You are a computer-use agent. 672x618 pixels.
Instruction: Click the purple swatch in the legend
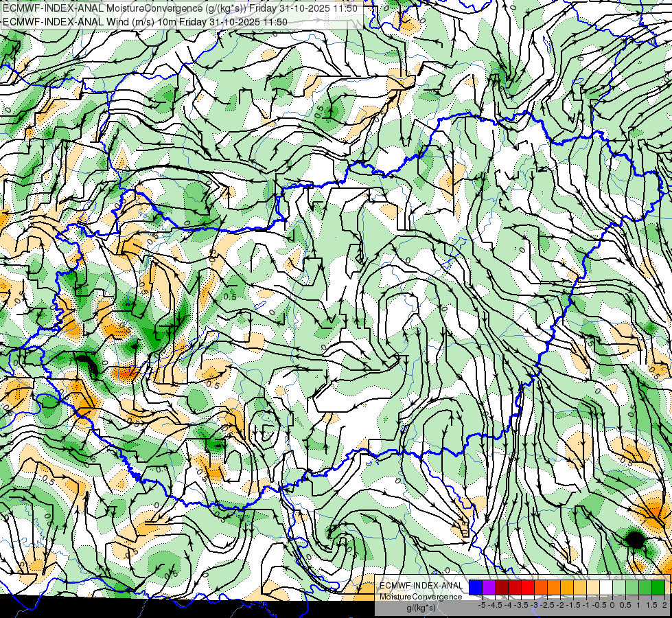[x=489, y=587]
